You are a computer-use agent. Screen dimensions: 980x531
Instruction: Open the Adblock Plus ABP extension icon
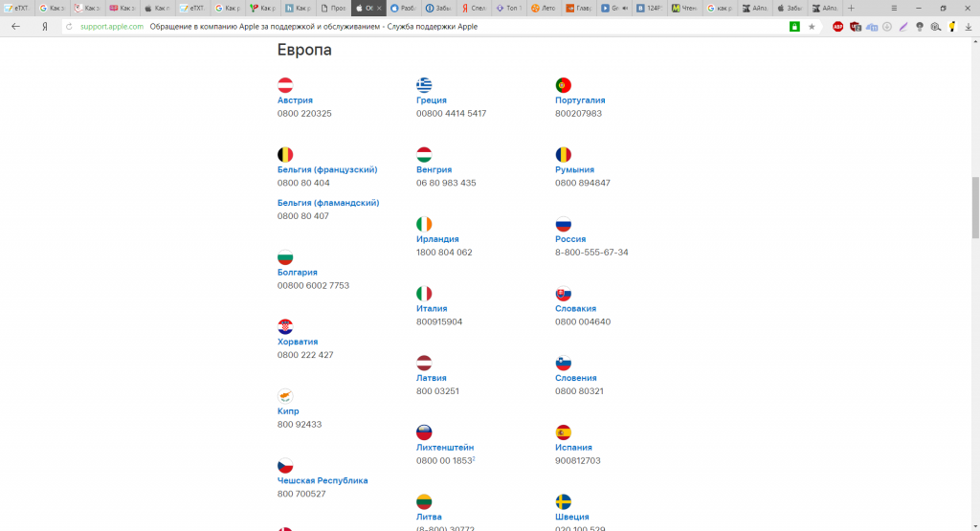[x=838, y=27]
